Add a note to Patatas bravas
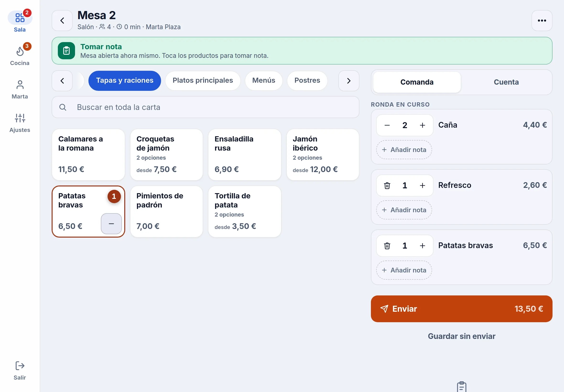The image size is (564, 392). 404,270
